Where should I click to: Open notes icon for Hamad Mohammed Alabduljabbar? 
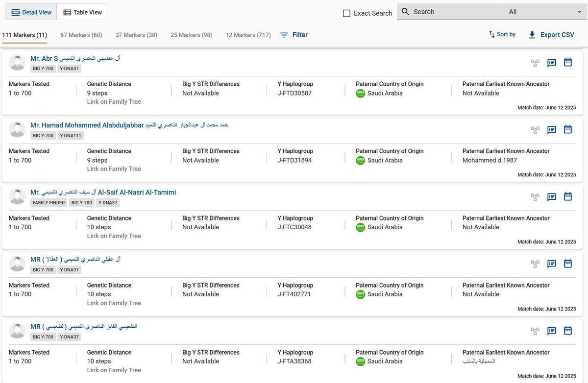(x=552, y=130)
